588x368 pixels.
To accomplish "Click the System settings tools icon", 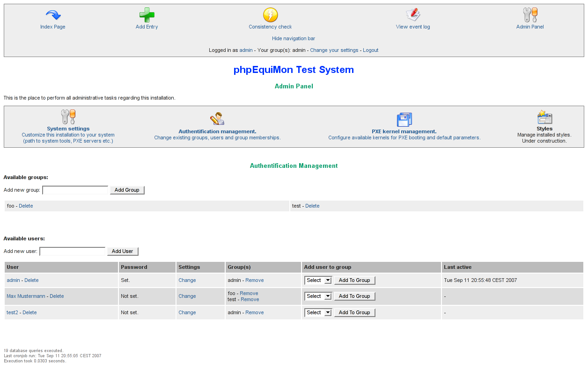I will (x=68, y=117).
